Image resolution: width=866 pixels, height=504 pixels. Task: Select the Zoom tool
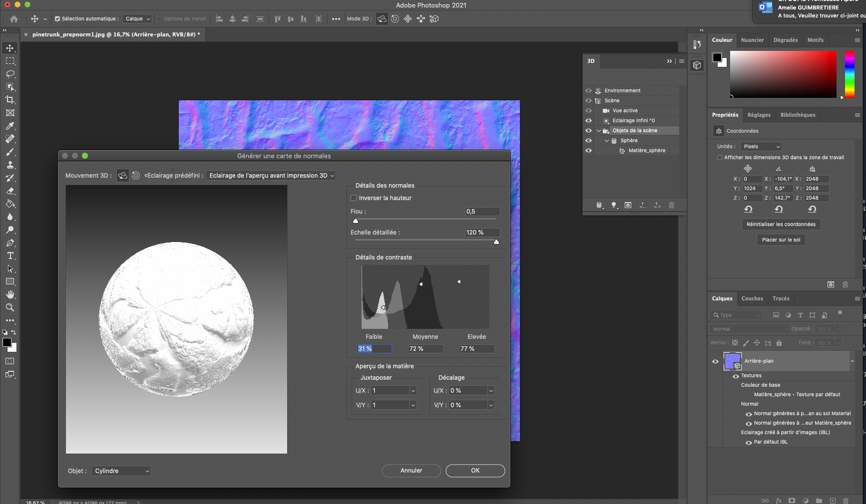coord(10,307)
